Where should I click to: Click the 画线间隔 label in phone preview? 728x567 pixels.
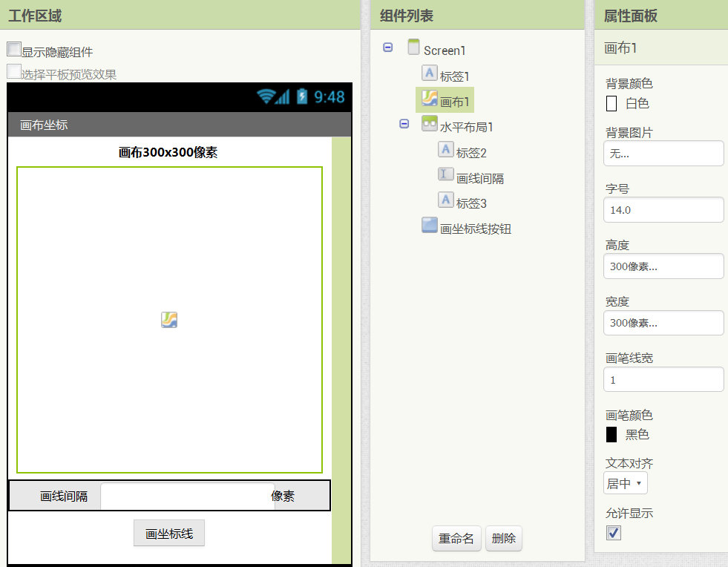coord(64,496)
